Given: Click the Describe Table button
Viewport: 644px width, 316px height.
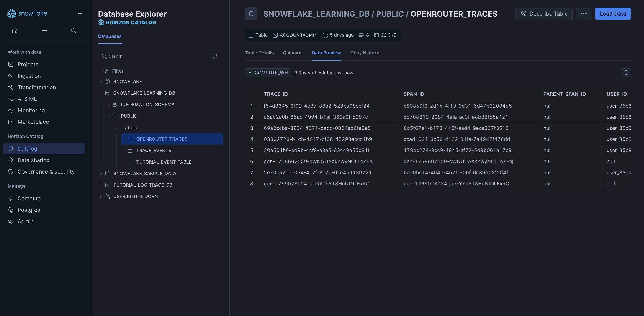Looking at the screenshot, I should (544, 14).
